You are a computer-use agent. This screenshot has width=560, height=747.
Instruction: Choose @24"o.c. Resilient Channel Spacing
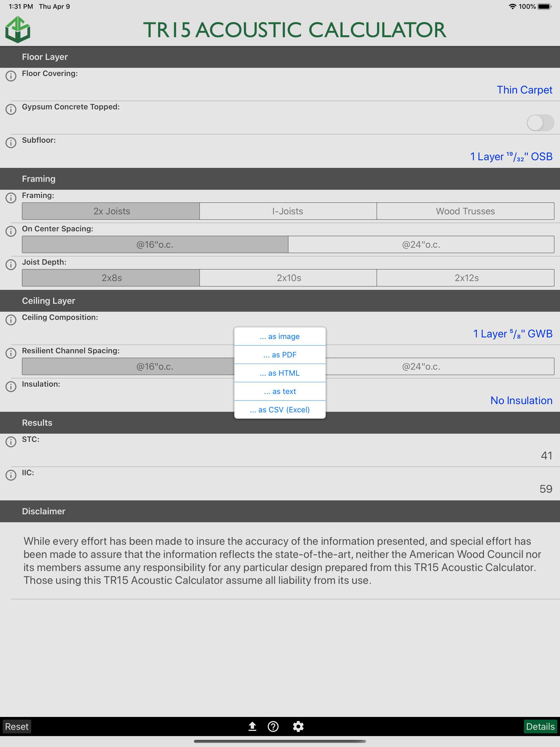tap(440, 366)
